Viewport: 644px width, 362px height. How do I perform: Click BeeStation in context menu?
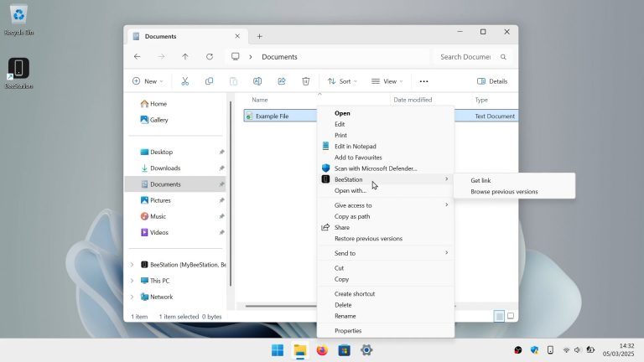click(386, 179)
